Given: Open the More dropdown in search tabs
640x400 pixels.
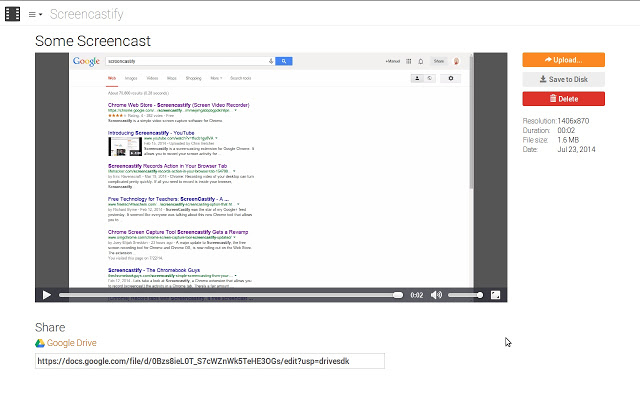Looking at the screenshot, I should [x=216, y=78].
